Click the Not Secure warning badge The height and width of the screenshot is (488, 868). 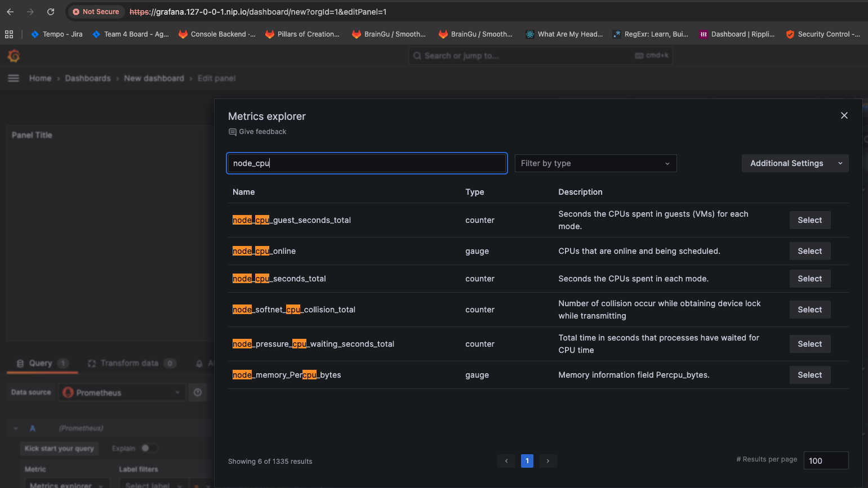(x=96, y=12)
